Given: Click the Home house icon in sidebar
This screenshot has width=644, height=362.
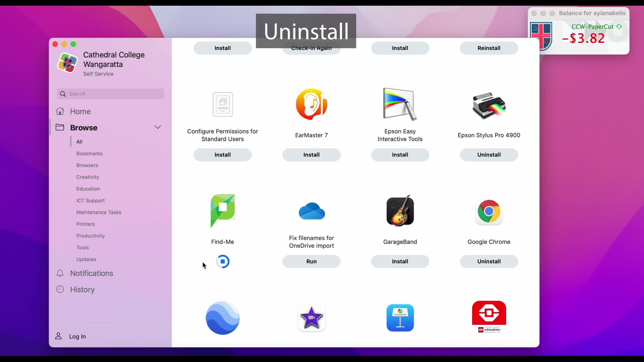Looking at the screenshot, I should point(60,111).
